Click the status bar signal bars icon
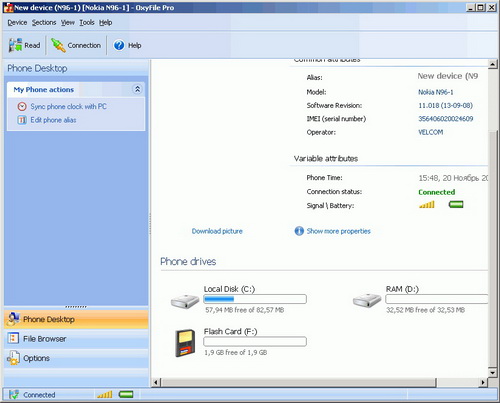The image size is (500, 403). [104, 395]
